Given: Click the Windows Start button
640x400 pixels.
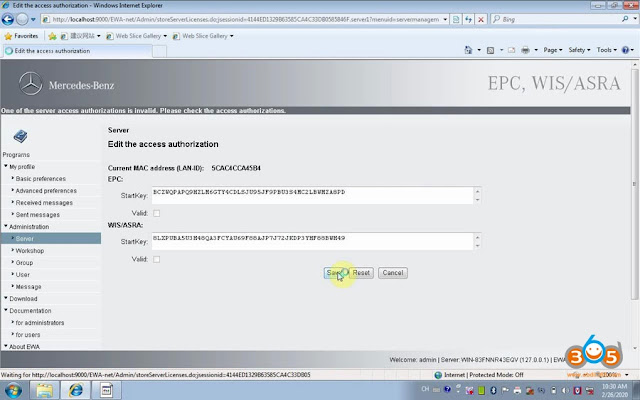Looking at the screenshot, I should pos(13,390).
